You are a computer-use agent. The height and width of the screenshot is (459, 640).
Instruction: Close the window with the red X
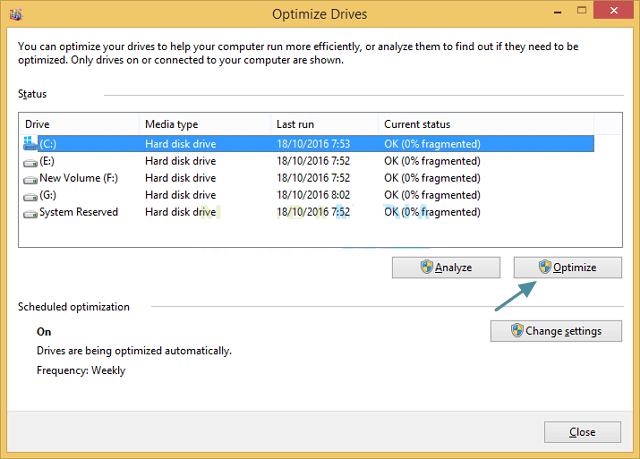[x=614, y=10]
